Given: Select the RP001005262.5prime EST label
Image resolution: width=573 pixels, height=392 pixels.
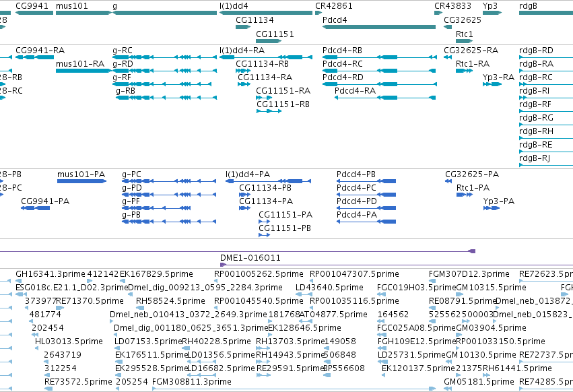Looking at the screenshot, I should click(x=259, y=274).
